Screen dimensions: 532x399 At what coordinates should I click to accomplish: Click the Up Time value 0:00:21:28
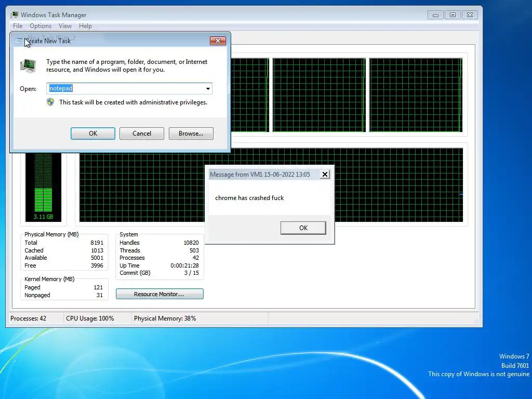point(184,265)
